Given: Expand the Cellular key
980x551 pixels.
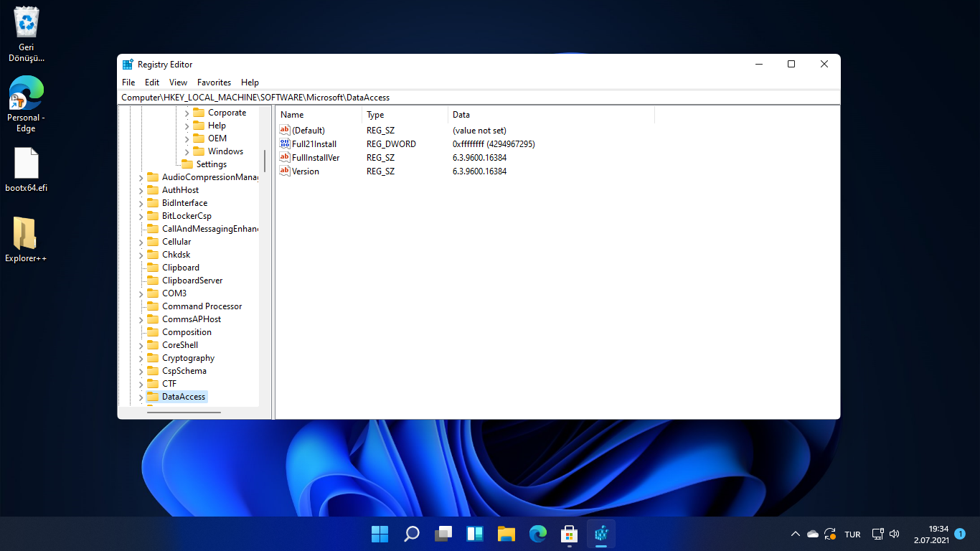Looking at the screenshot, I should click(x=141, y=242).
